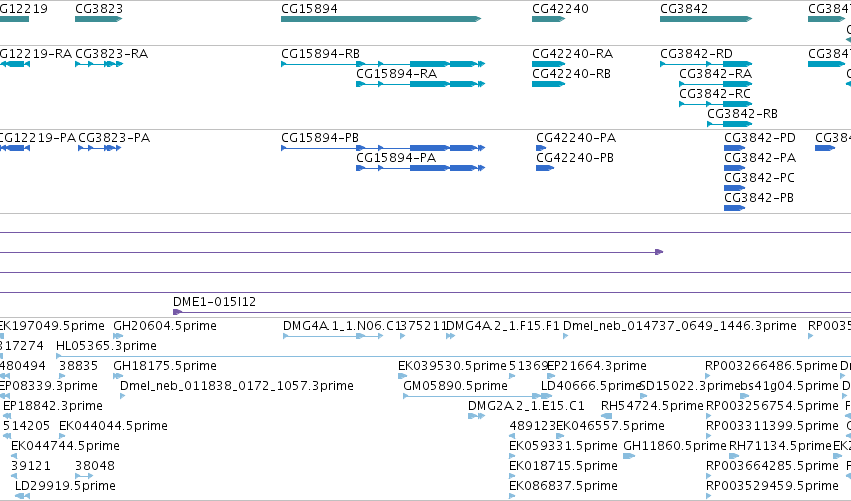Screen dimensions: 851x501
Task: Click protein CG3842-PB
Action: [x=759, y=198]
